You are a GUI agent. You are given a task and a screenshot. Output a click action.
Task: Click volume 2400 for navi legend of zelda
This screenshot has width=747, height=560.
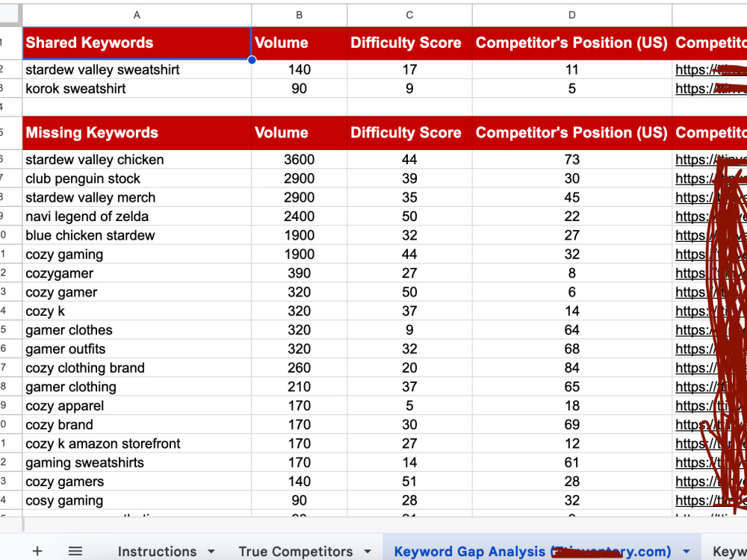tap(300, 217)
